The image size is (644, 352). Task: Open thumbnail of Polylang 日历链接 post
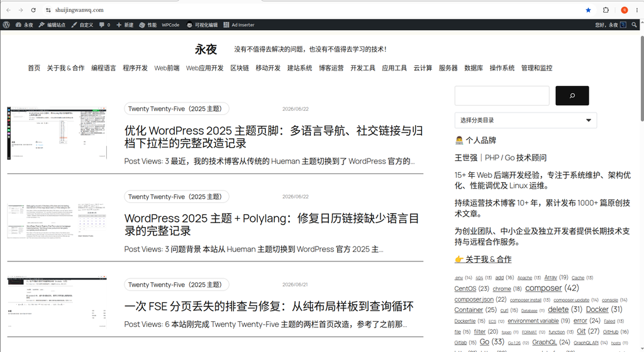point(57,220)
